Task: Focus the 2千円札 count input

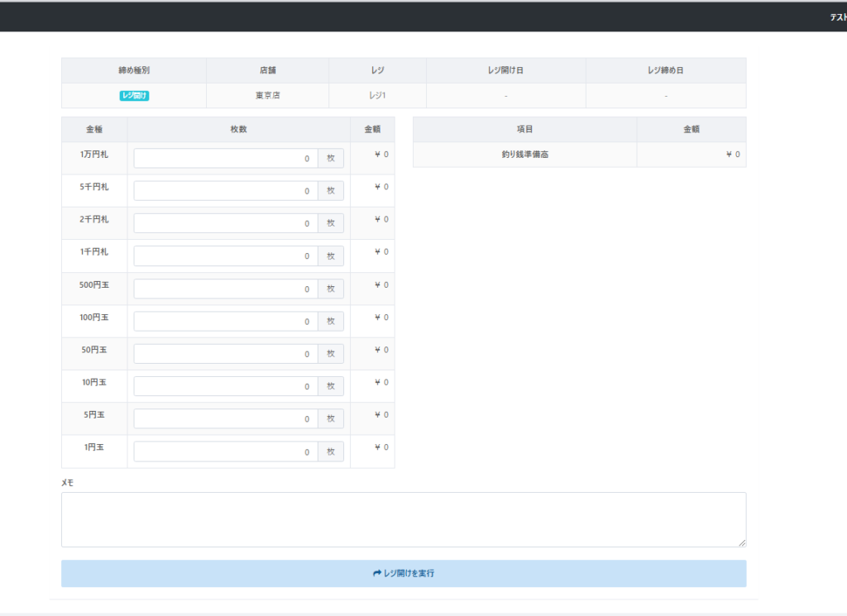Action: click(226, 223)
